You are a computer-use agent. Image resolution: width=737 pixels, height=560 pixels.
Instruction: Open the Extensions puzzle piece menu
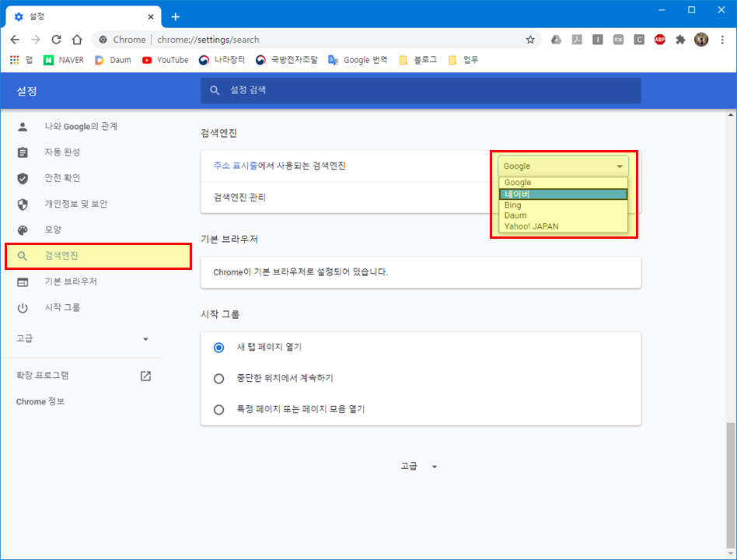pyautogui.click(x=680, y=40)
